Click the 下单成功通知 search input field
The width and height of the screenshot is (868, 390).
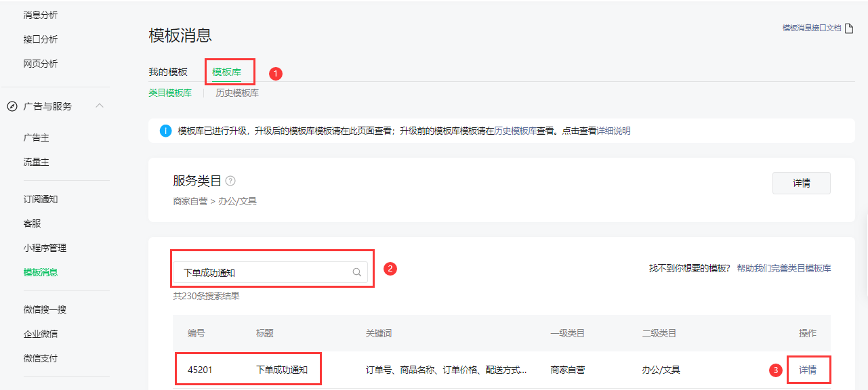point(264,273)
